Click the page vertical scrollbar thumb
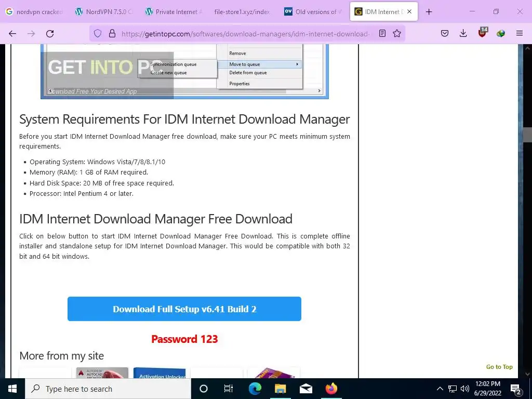 coord(527,135)
